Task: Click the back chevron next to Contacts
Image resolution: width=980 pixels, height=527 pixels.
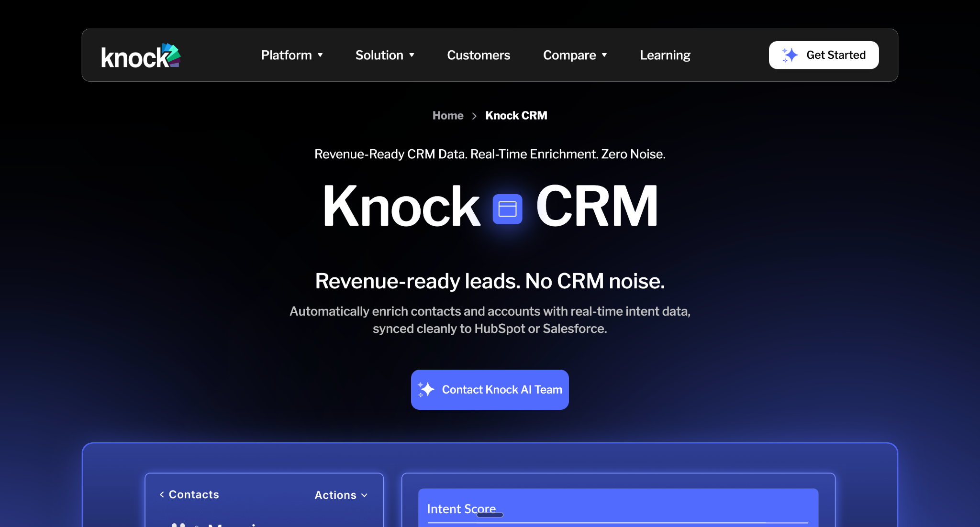Action: [x=161, y=495]
